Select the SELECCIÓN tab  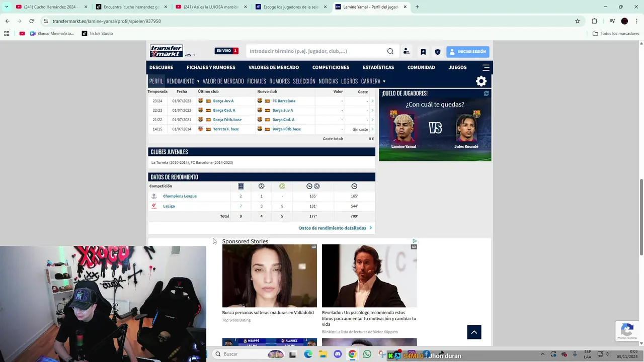[304, 81]
